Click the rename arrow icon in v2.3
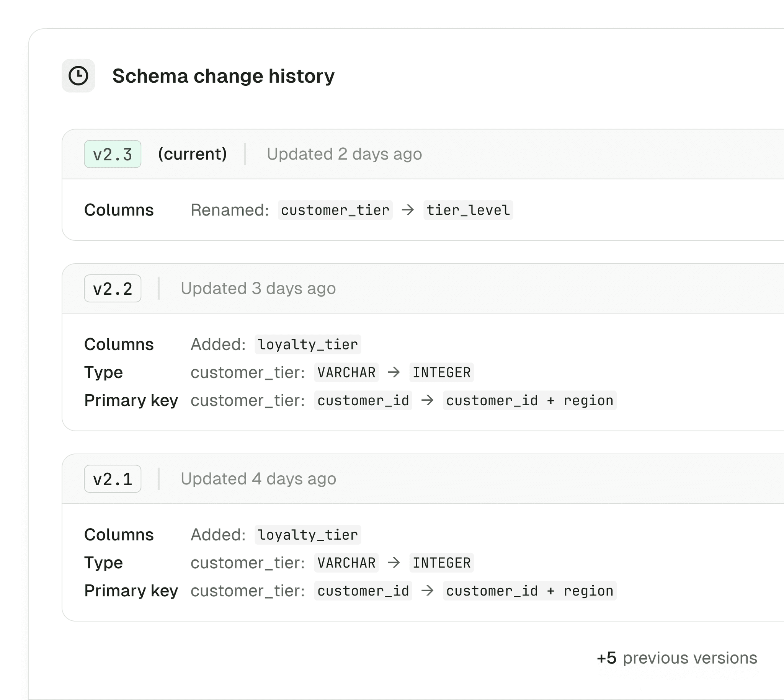Image resolution: width=784 pixels, height=700 pixels. [x=408, y=210]
